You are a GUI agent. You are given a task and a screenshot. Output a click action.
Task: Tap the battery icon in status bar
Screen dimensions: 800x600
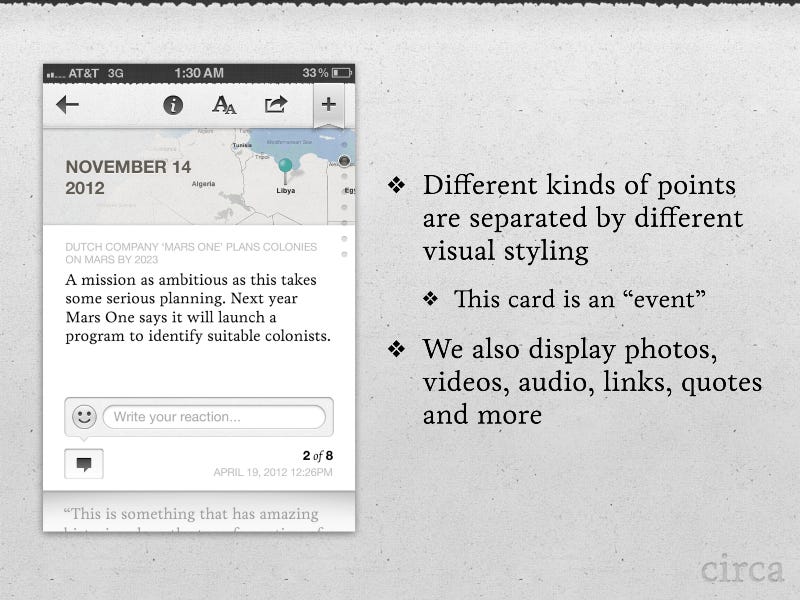click(x=342, y=73)
